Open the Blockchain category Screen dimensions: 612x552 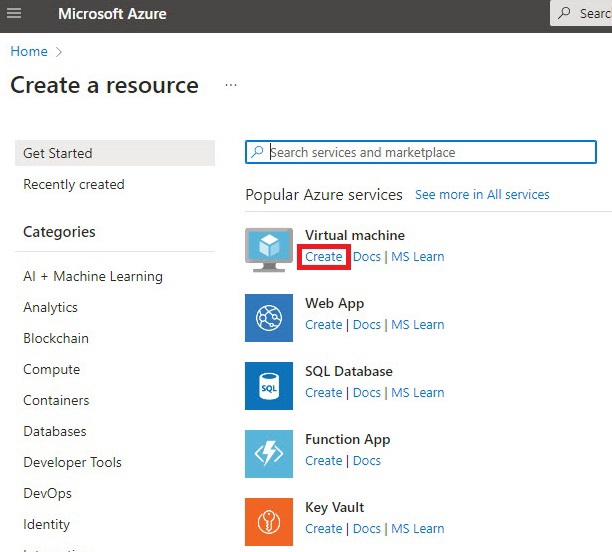[x=56, y=338]
